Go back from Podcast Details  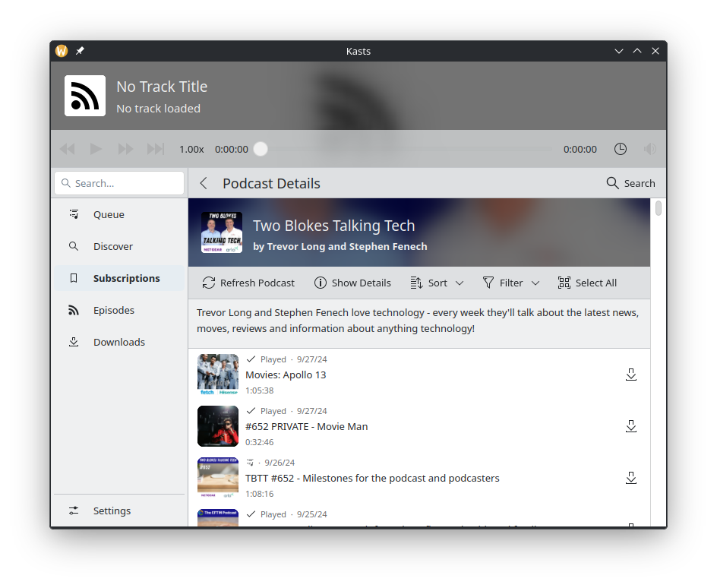pos(204,183)
